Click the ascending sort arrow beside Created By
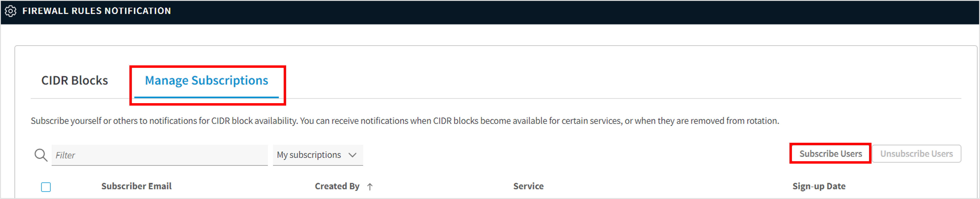980x199 pixels. tap(370, 187)
